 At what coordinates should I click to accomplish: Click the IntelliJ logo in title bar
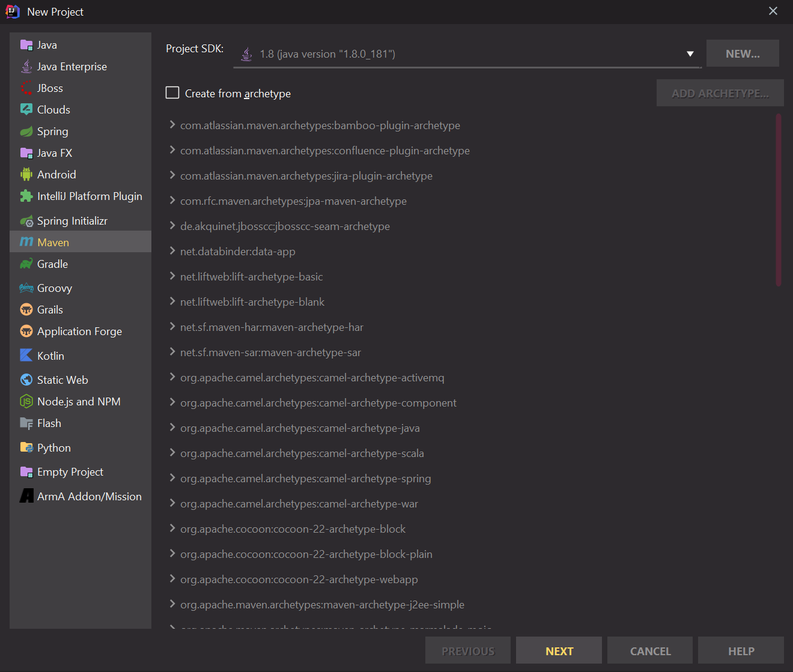pyautogui.click(x=13, y=11)
